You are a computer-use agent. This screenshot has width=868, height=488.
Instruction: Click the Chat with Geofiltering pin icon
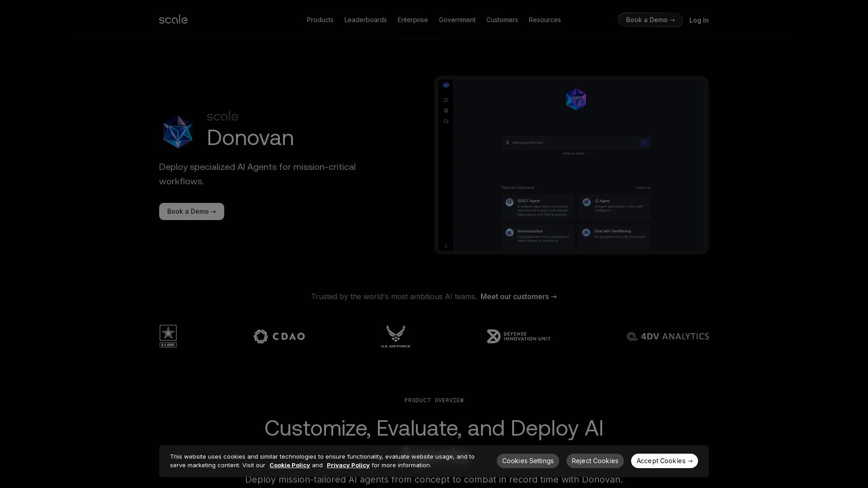coord(586,232)
